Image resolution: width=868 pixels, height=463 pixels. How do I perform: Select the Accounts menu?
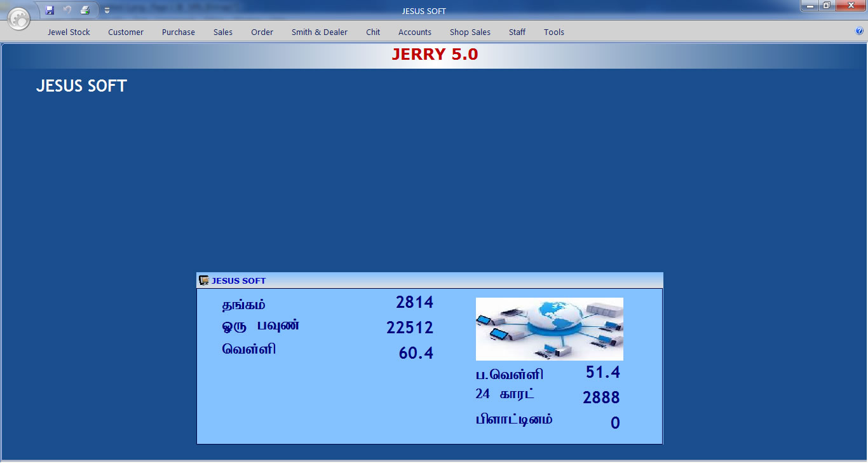click(415, 32)
